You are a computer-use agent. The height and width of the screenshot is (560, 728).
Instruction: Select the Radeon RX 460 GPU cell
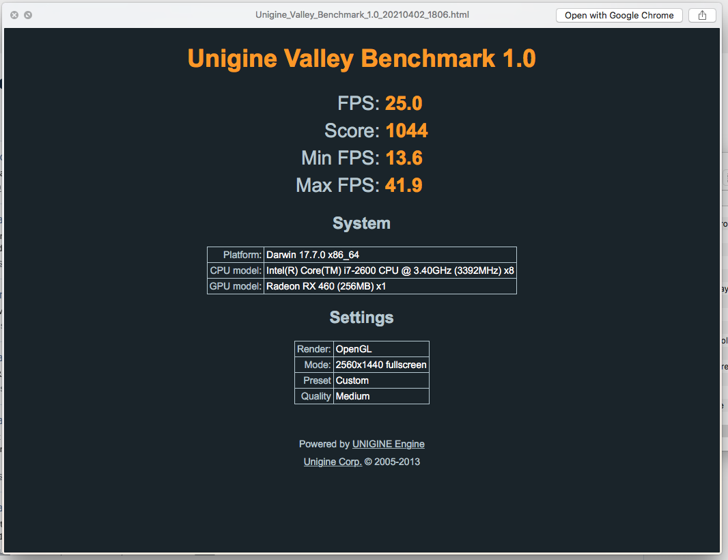click(x=390, y=287)
